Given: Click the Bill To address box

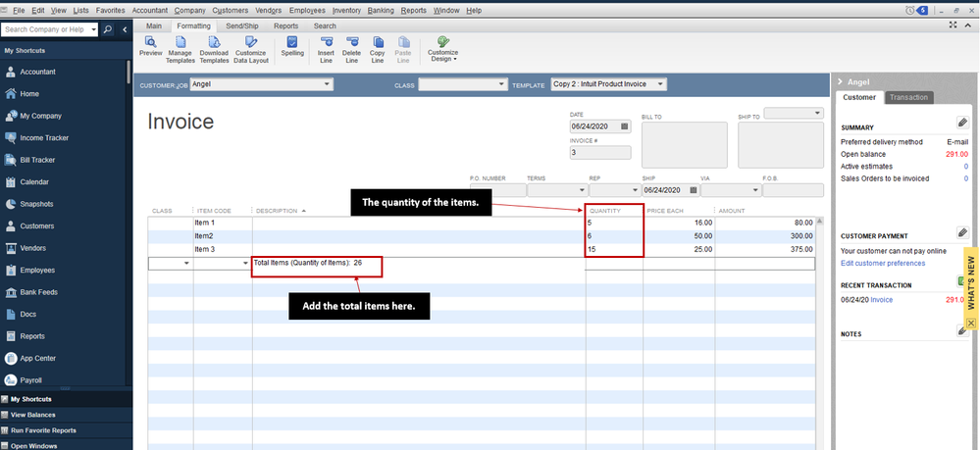Looking at the screenshot, I should [685, 145].
